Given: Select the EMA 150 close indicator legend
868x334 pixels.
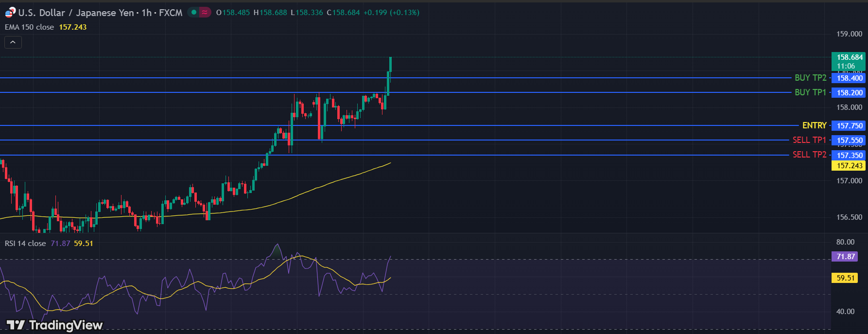Looking at the screenshot, I should (30, 27).
